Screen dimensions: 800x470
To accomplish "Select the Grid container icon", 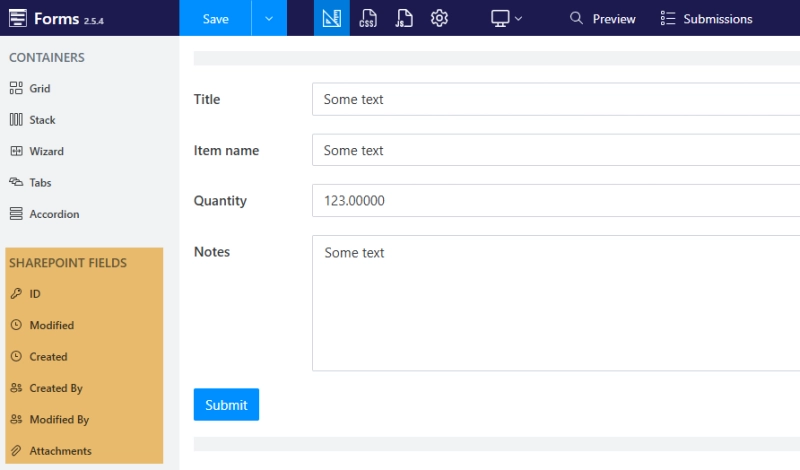I will [16, 89].
